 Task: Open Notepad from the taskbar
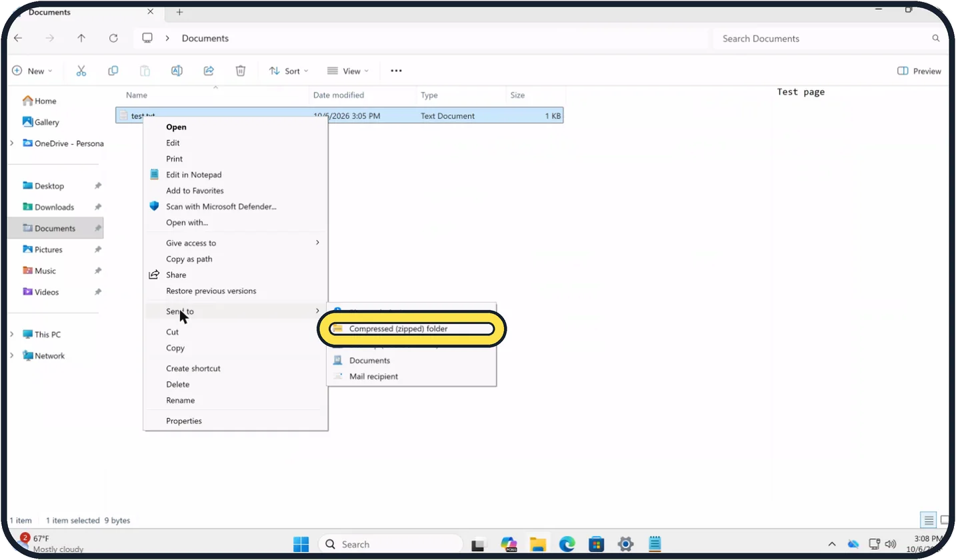pyautogui.click(x=655, y=544)
